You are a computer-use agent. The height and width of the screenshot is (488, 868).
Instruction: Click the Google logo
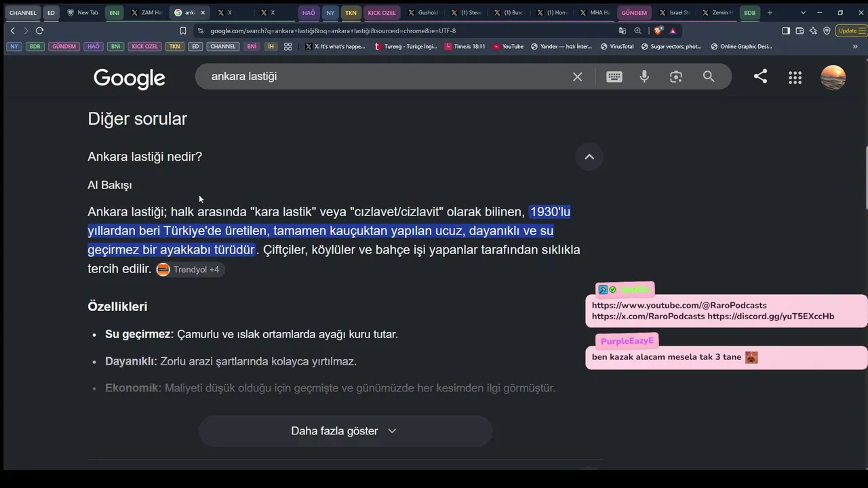[x=130, y=78]
